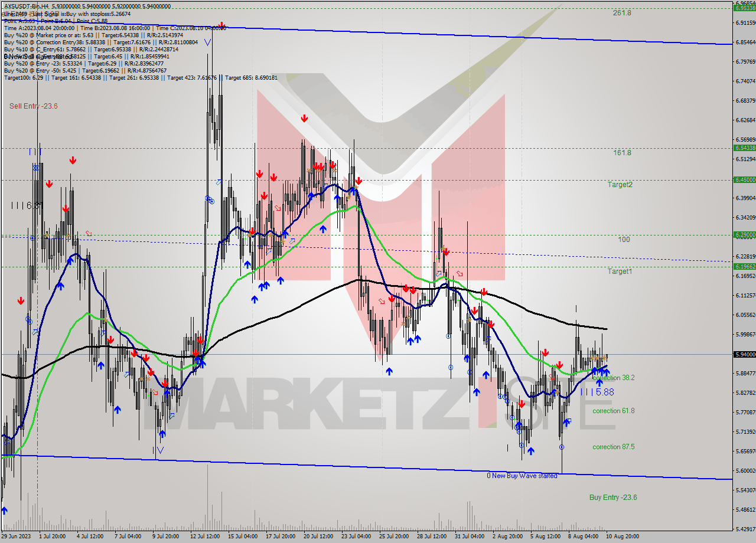Click the 'correction 87.5' label
The height and width of the screenshot is (543, 756).
(x=614, y=447)
